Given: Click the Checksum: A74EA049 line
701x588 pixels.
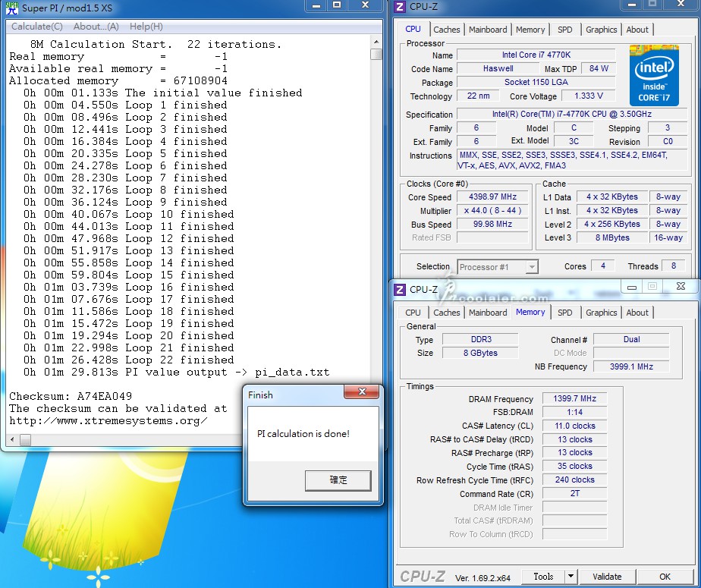Looking at the screenshot, I should click(x=71, y=396).
